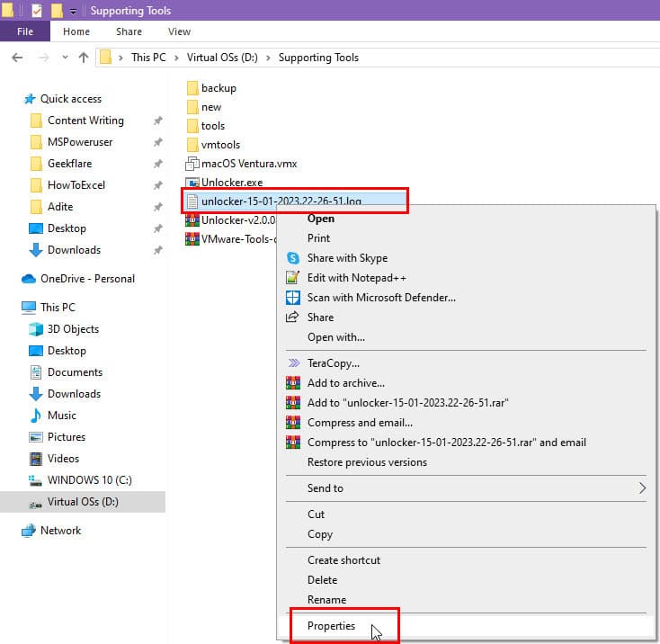This screenshot has height=644, width=660.
Task: Open Documents folder in sidebar
Action: (75, 372)
